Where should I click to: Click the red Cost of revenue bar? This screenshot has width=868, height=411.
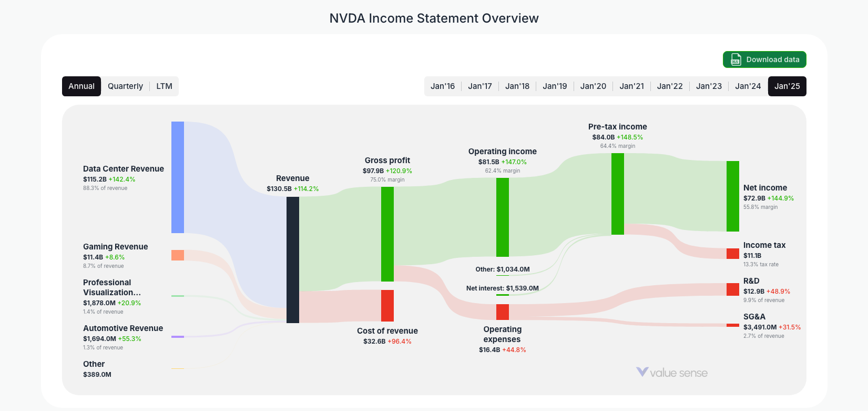(x=387, y=306)
